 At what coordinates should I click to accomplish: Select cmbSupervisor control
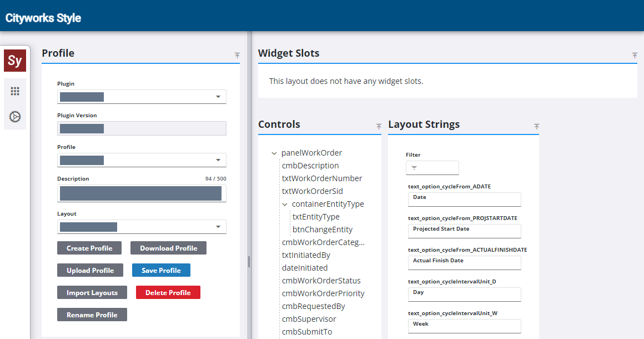pyautogui.click(x=309, y=319)
